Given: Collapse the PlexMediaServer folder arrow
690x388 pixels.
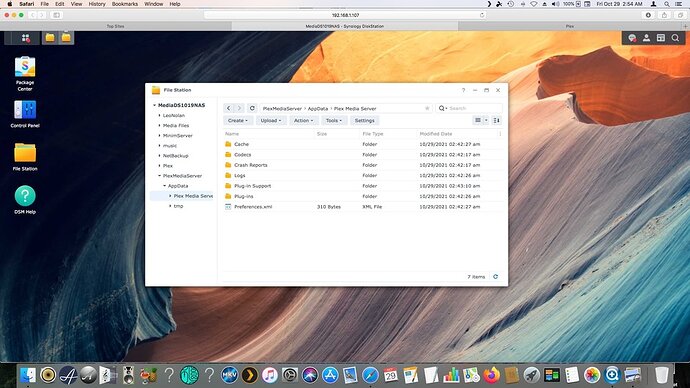Looking at the screenshot, I should click(x=160, y=176).
